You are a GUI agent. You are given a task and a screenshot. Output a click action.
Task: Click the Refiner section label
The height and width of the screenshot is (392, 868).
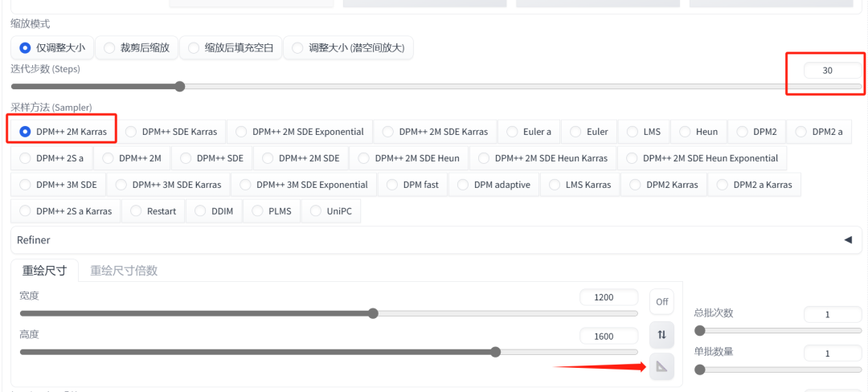pos(33,240)
